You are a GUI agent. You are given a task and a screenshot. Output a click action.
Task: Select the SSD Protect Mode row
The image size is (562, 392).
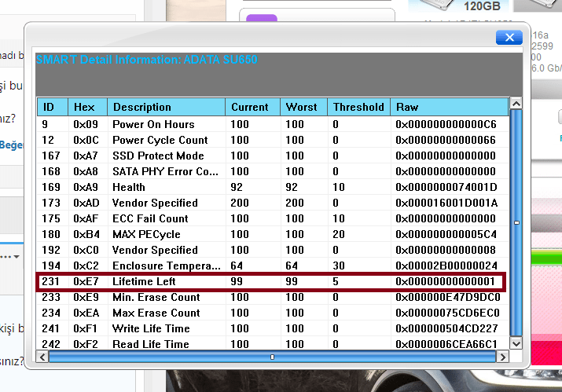click(273, 156)
